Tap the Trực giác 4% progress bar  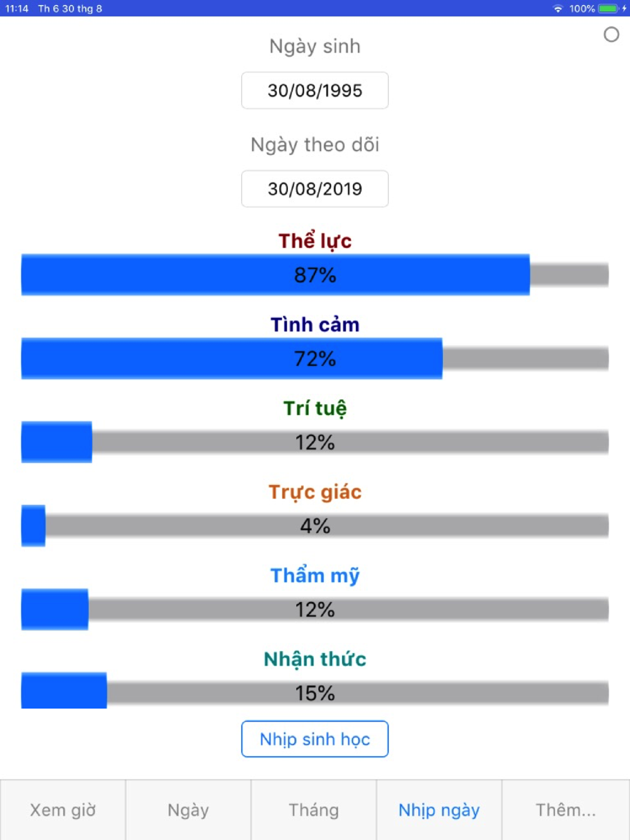(315, 526)
